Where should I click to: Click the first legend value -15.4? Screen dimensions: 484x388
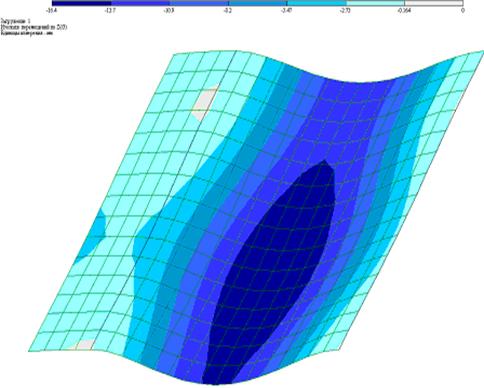[x=52, y=10]
